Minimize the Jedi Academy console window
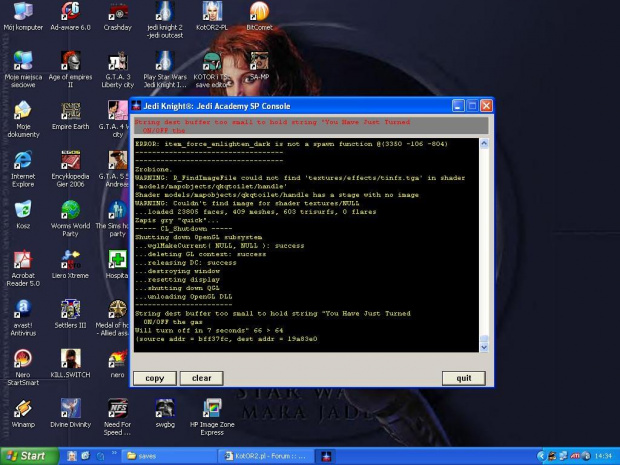The height and width of the screenshot is (465, 620). tap(458, 106)
